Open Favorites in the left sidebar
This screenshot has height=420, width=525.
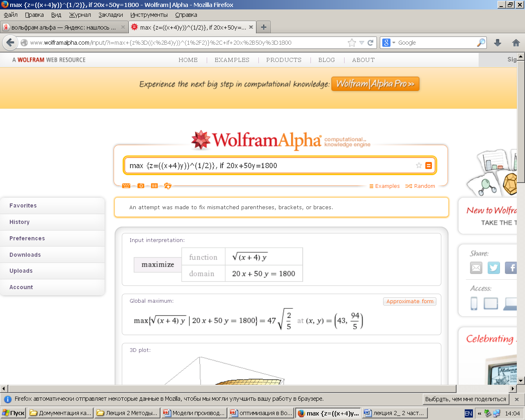(x=52, y=205)
